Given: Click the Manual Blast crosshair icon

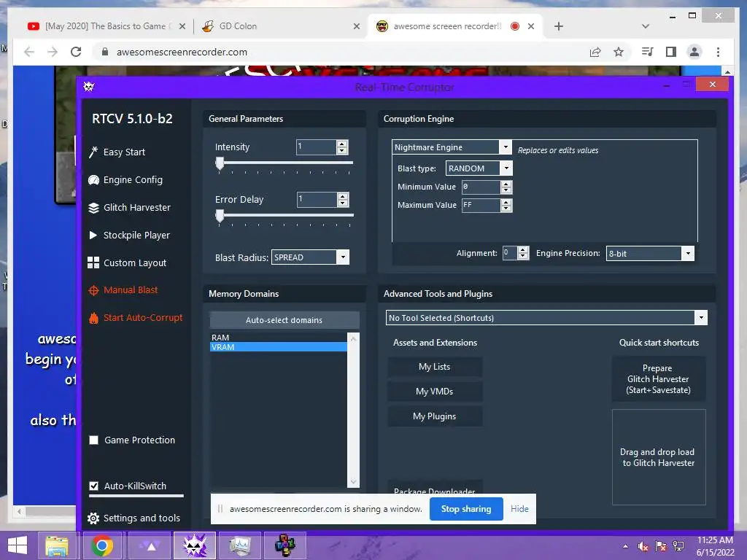Looking at the screenshot, I should click(x=93, y=290).
